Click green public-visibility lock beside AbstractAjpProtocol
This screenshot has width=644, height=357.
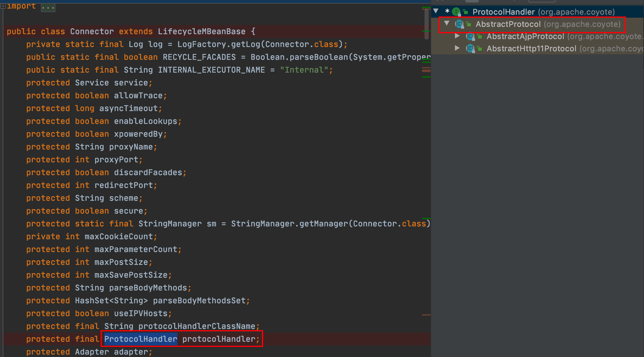click(480, 37)
